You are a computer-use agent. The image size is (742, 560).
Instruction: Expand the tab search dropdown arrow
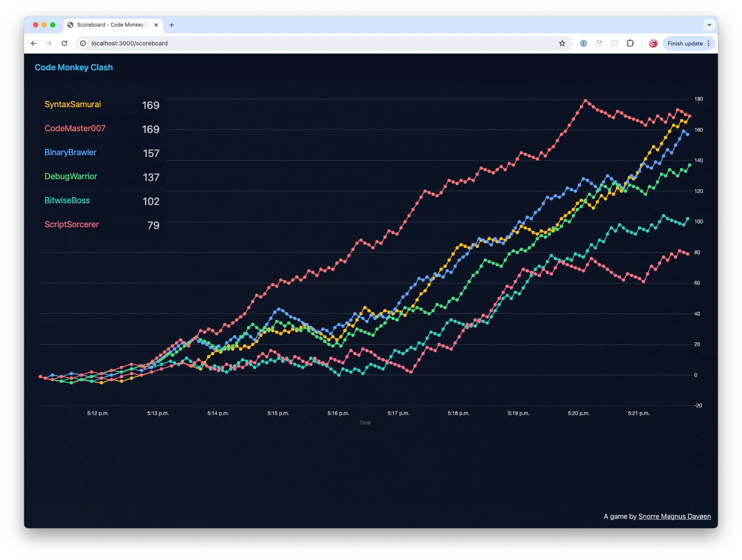click(x=709, y=25)
